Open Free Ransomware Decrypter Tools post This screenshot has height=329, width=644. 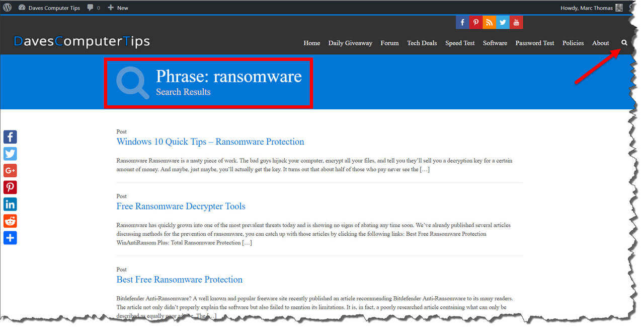tap(181, 206)
